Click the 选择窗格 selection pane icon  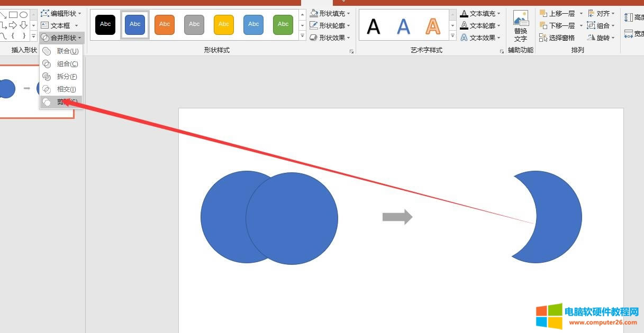(x=543, y=38)
